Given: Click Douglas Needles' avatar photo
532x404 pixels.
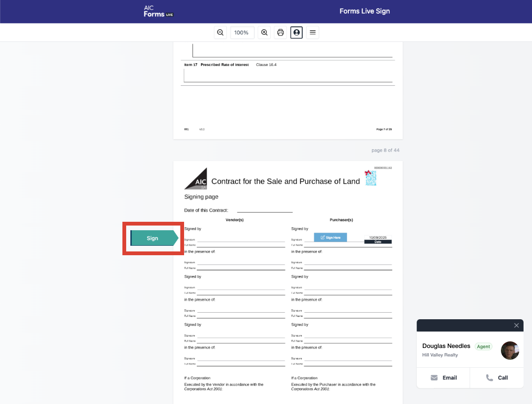Looking at the screenshot, I should coord(510,350).
